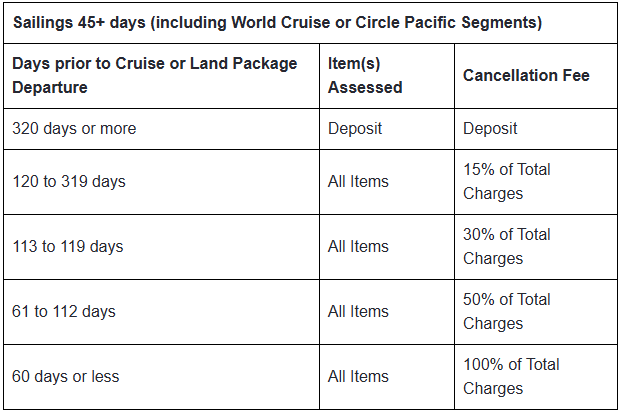Image resolution: width=619 pixels, height=410 pixels.
Task: Click 'Deposit' under Cancellation Fee column
Action: point(490,129)
